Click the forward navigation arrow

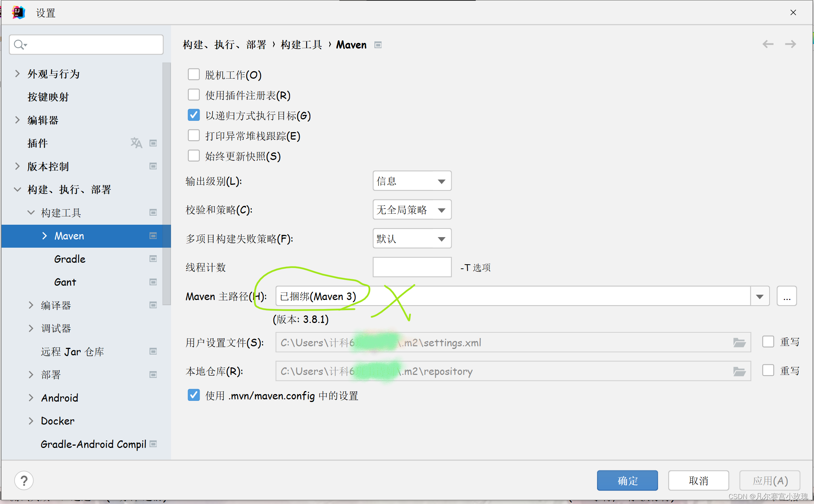coord(790,44)
